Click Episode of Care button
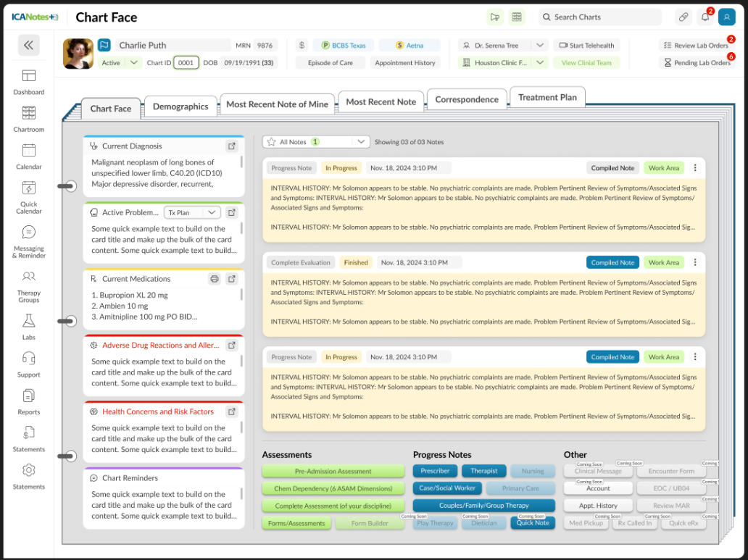 click(x=330, y=62)
